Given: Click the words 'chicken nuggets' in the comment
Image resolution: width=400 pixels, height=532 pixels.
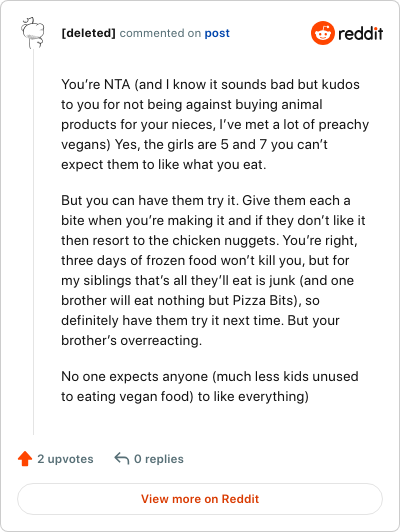Looking at the screenshot, I should point(225,241).
